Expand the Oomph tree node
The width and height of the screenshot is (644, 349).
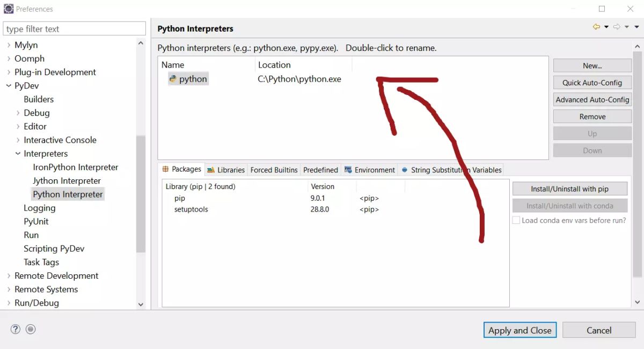coord(9,59)
